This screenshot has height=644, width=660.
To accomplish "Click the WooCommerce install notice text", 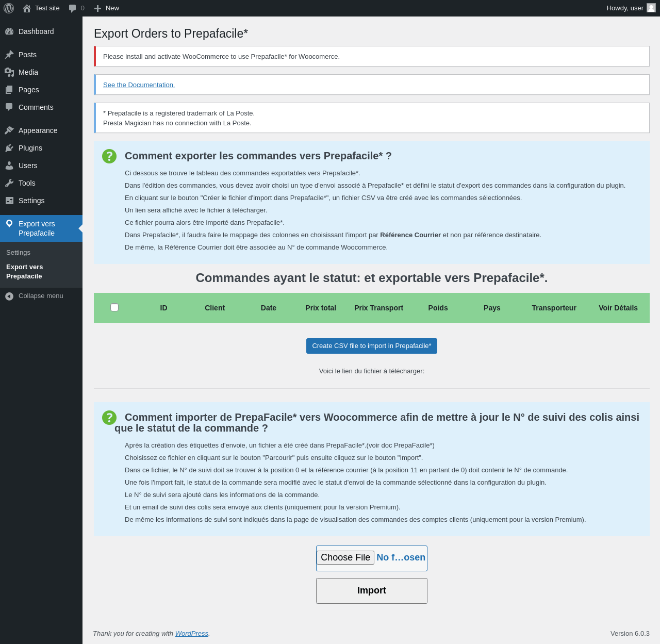I will click(221, 57).
